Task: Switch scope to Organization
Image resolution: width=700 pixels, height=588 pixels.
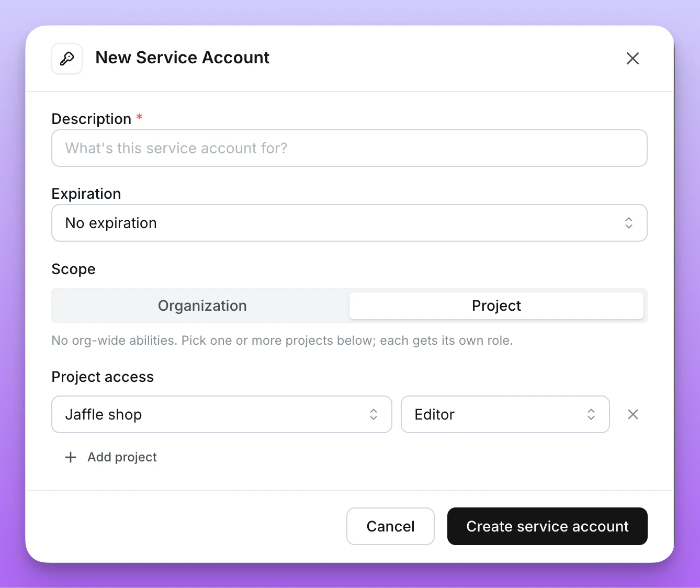Action: point(202,306)
